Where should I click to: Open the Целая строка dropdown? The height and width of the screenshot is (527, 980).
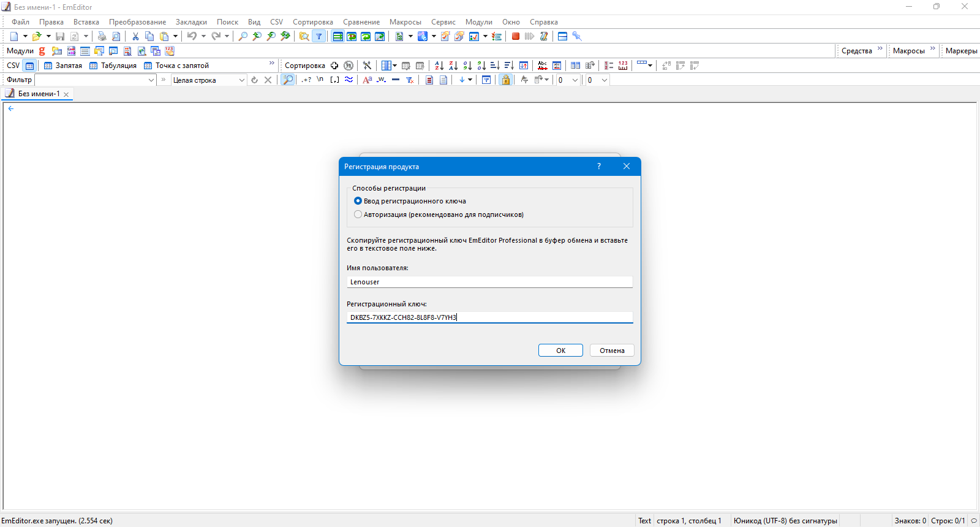pos(209,80)
